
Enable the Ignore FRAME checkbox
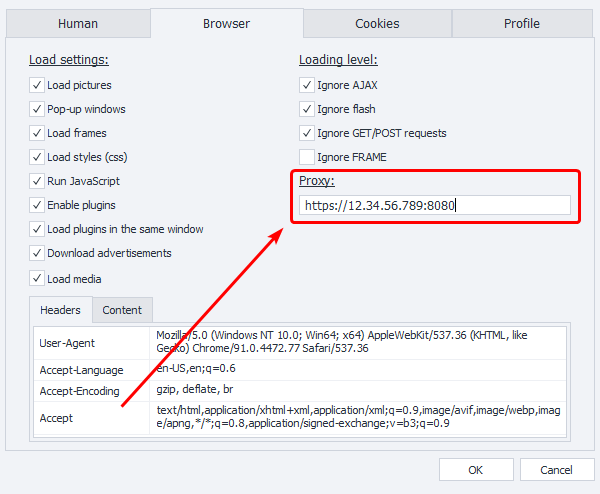[307, 157]
